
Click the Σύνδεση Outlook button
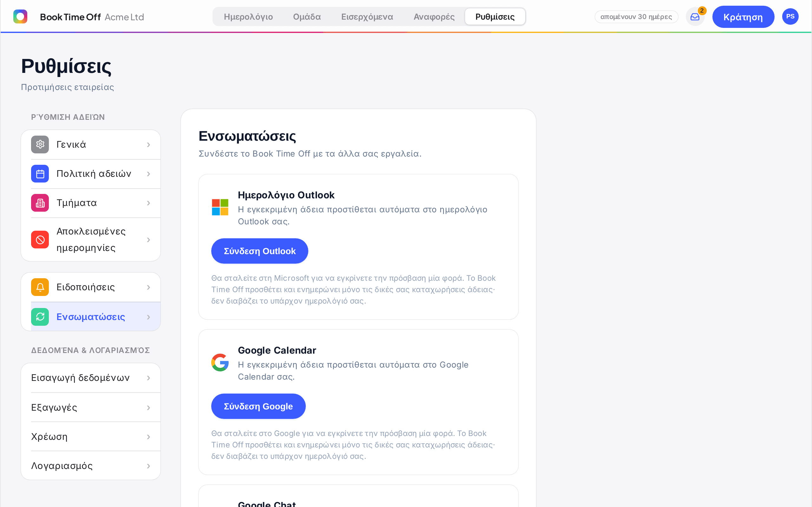(x=260, y=251)
